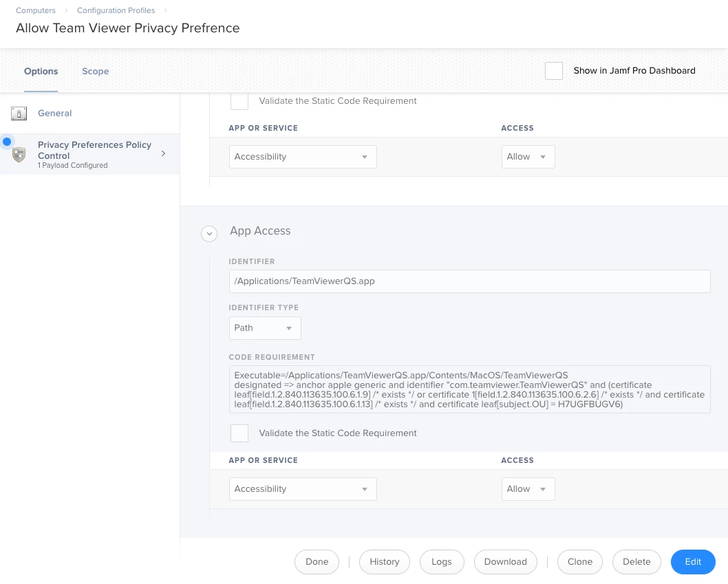Clone this configuration profile
This screenshot has width=728, height=584.
coord(580,562)
